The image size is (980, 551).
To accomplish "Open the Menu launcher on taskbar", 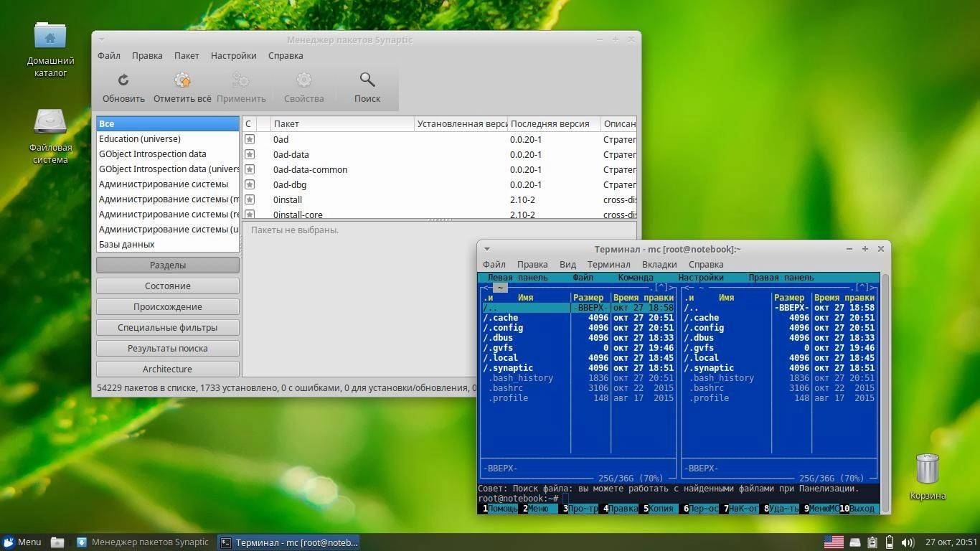I will click(x=22, y=542).
